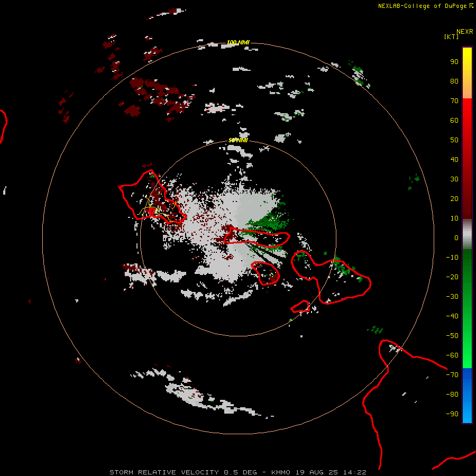Click the 80 value on the velocity scale

454,81
